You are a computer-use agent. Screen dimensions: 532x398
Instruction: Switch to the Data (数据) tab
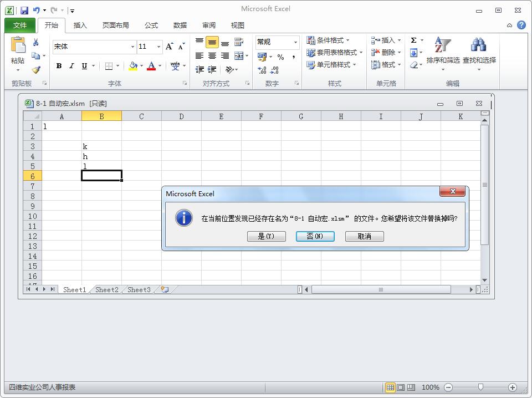click(180, 25)
